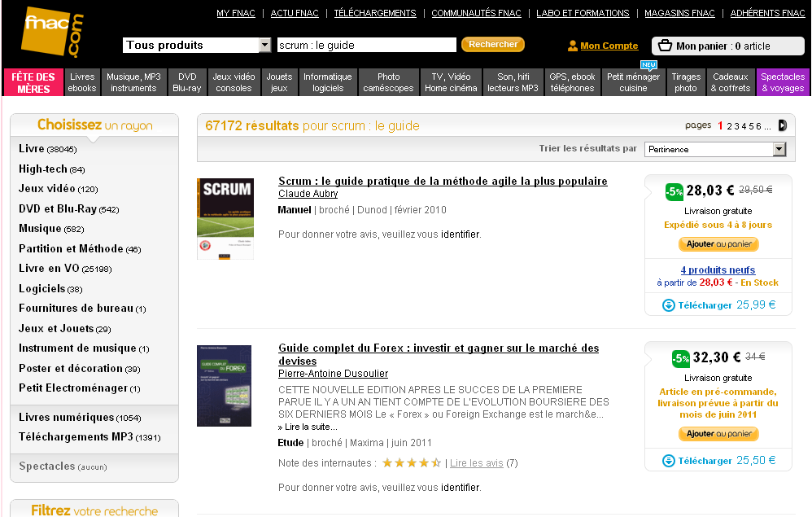Viewport: 812px width, 517px height.
Task: Filter by Jeux vidéo (120) category
Action: coord(59,189)
